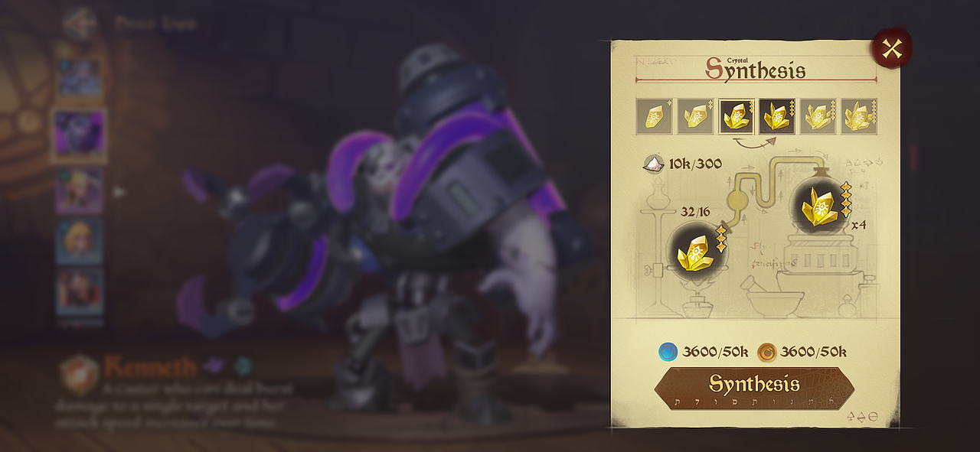Select the six-star crystal tier
This screenshot has width=980, height=452.
[859, 116]
